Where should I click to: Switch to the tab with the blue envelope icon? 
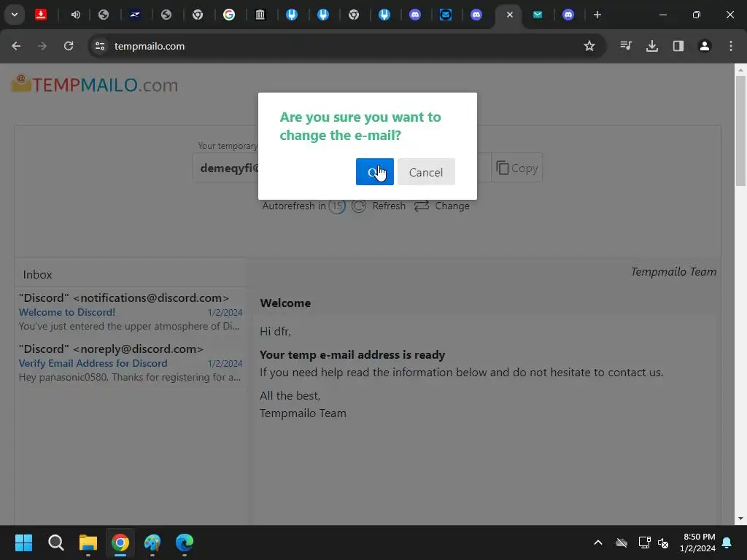[446, 15]
